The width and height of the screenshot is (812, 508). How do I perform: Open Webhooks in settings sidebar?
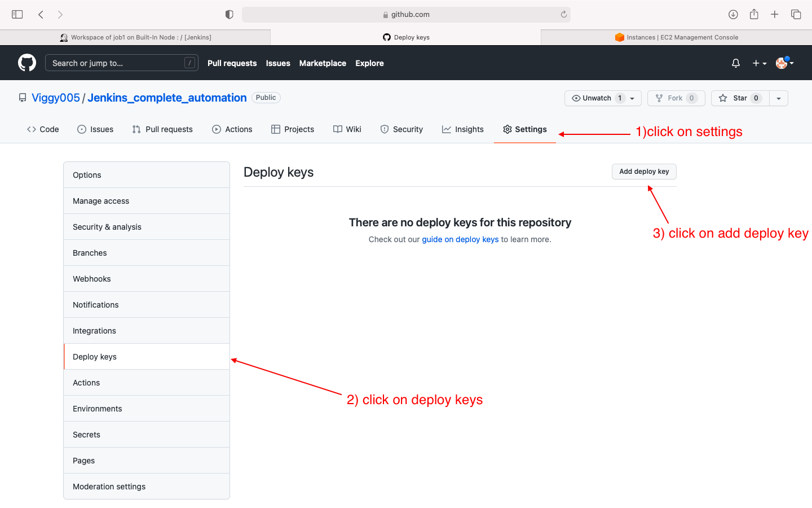147,279
